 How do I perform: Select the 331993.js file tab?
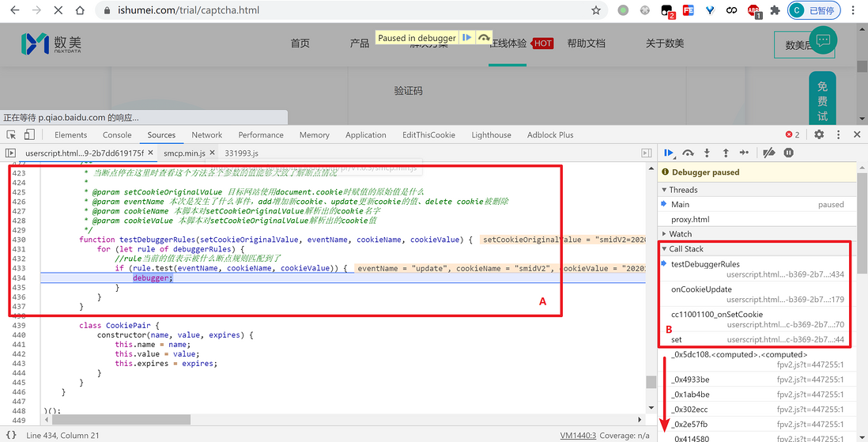(x=241, y=153)
